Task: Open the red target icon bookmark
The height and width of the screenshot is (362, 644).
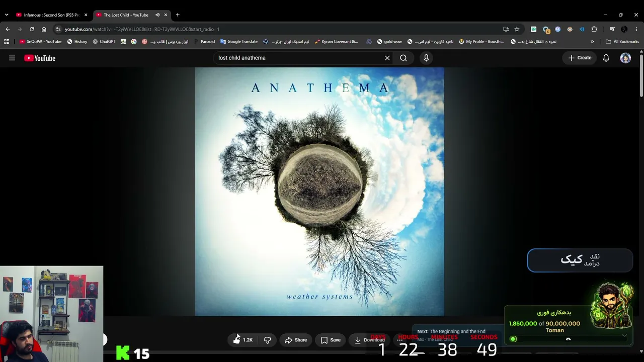Action: (145, 42)
